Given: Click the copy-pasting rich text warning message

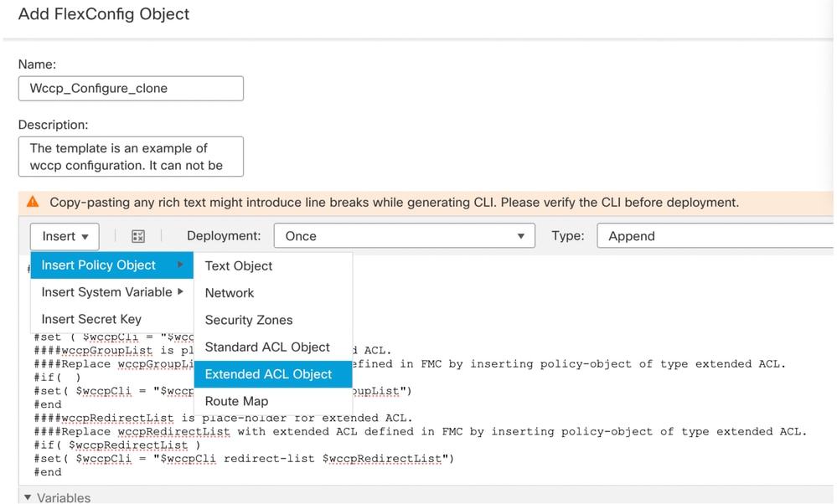Looking at the screenshot, I should click(x=395, y=203).
